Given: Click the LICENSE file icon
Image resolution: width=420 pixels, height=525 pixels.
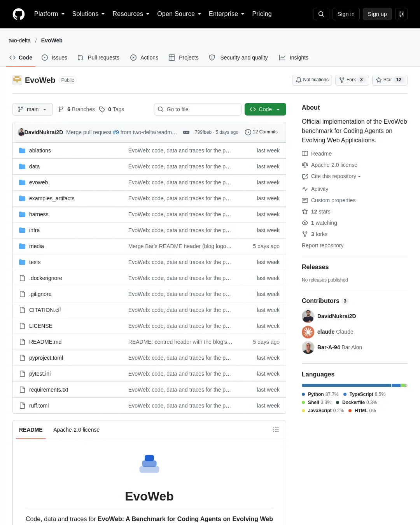Looking at the screenshot, I should (x=22, y=326).
